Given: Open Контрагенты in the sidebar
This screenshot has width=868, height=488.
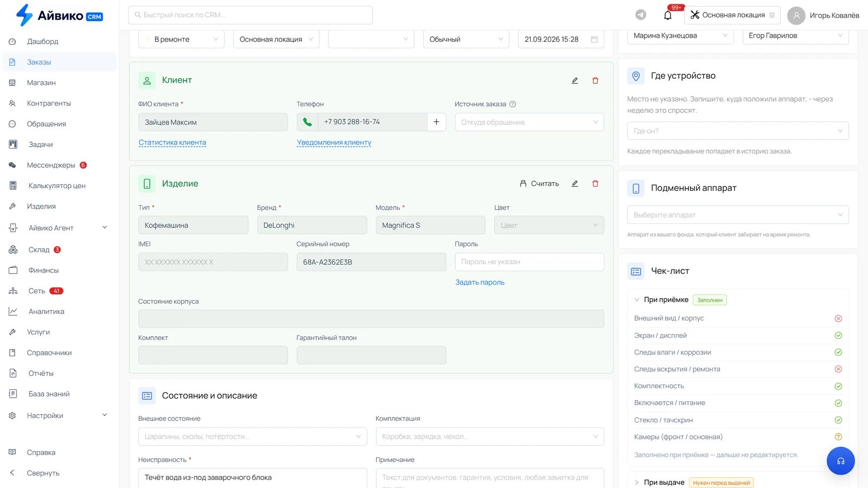Looking at the screenshot, I should click(59, 103).
